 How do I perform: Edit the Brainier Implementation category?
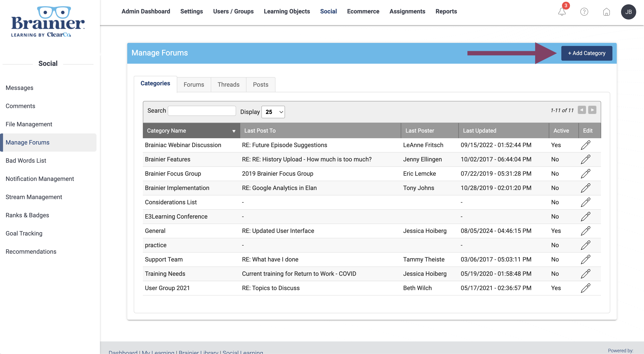click(585, 188)
